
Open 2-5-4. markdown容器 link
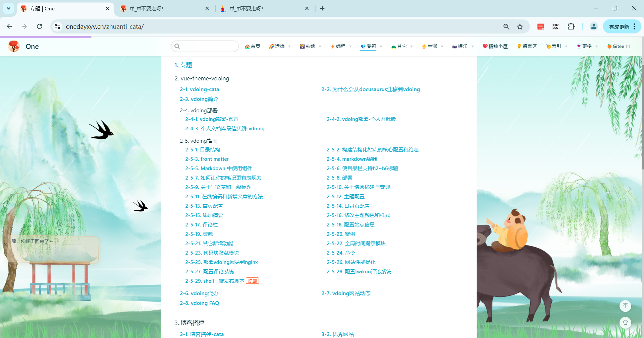[x=352, y=159]
